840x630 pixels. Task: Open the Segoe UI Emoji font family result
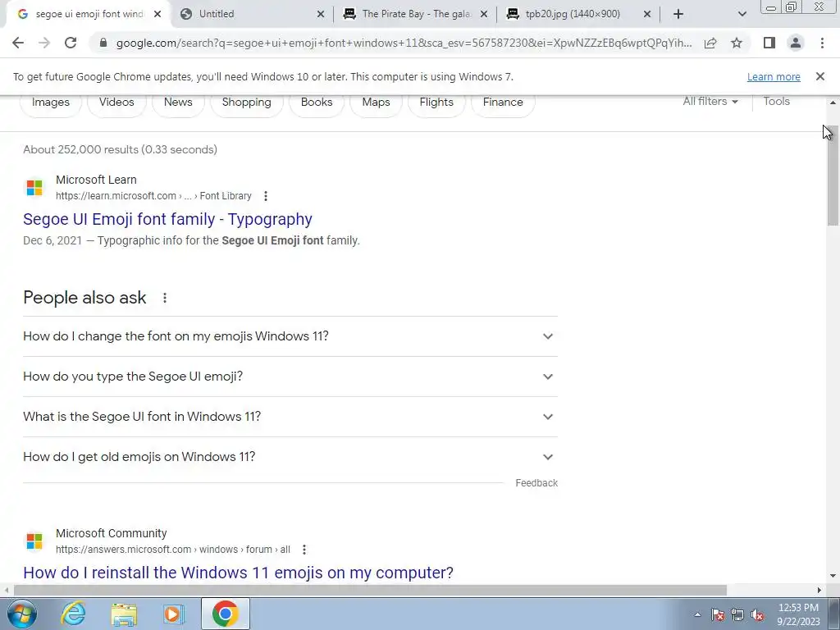click(167, 219)
